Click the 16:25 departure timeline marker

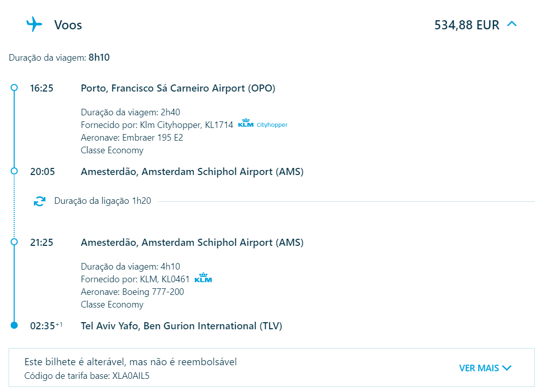(x=14, y=88)
